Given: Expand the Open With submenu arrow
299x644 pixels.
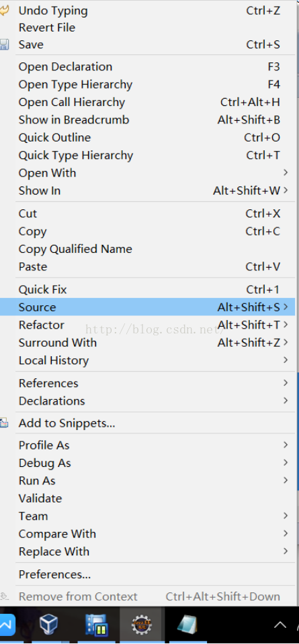Looking at the screenshot, I should [x=286, y=172].
